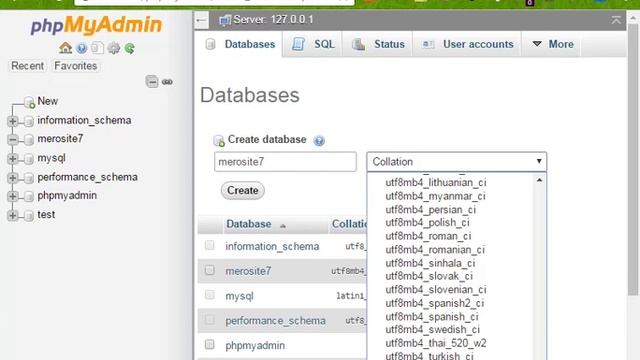Click the Server: 127.0.0.1 breadcrumb link

coord(273,20)
